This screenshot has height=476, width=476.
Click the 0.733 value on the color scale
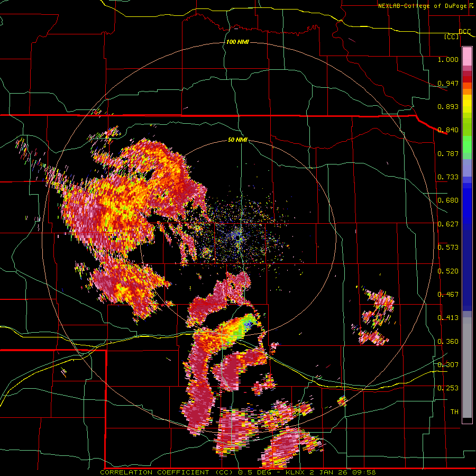coord(448,177)
